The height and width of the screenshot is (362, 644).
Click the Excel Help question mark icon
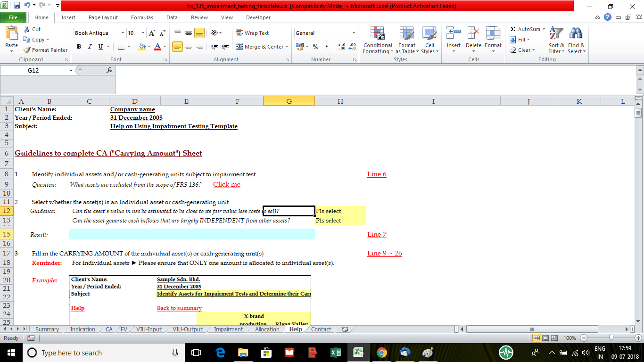[x=608, y=17]
